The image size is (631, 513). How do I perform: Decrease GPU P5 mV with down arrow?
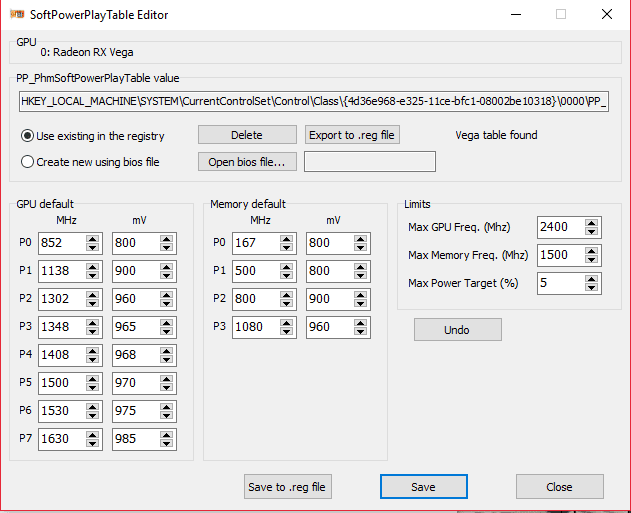(x=166, y=387)
